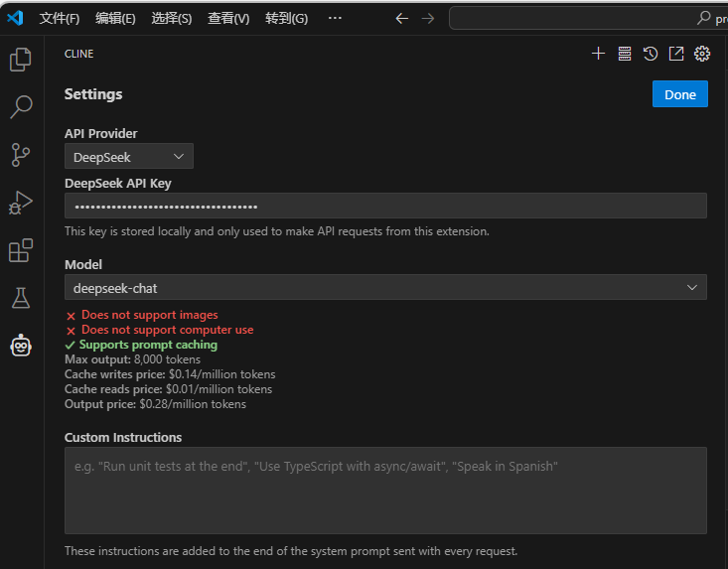The width and height of the screenshot is (728, 569).
Task: Click the Custom Instructions text area
Action: [385, 491]
